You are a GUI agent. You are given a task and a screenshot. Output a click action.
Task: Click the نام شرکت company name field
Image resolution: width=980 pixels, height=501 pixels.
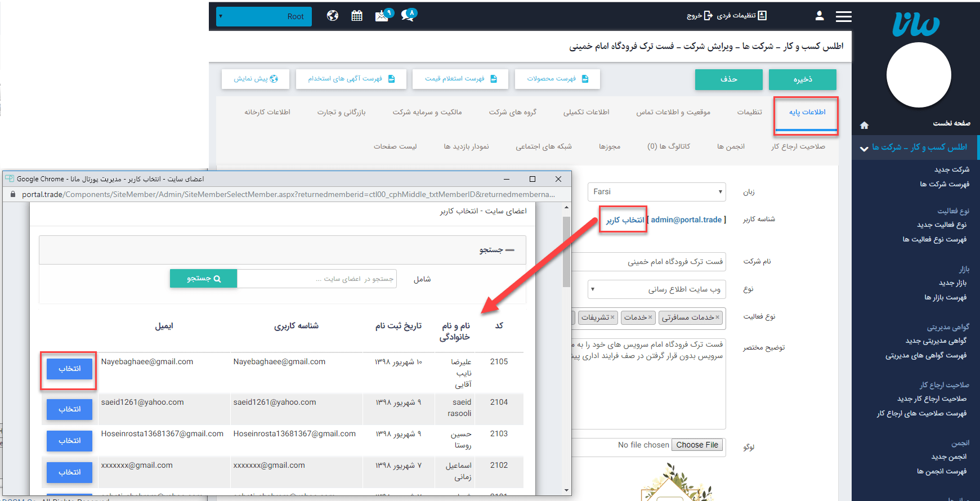tap(649, 262)
